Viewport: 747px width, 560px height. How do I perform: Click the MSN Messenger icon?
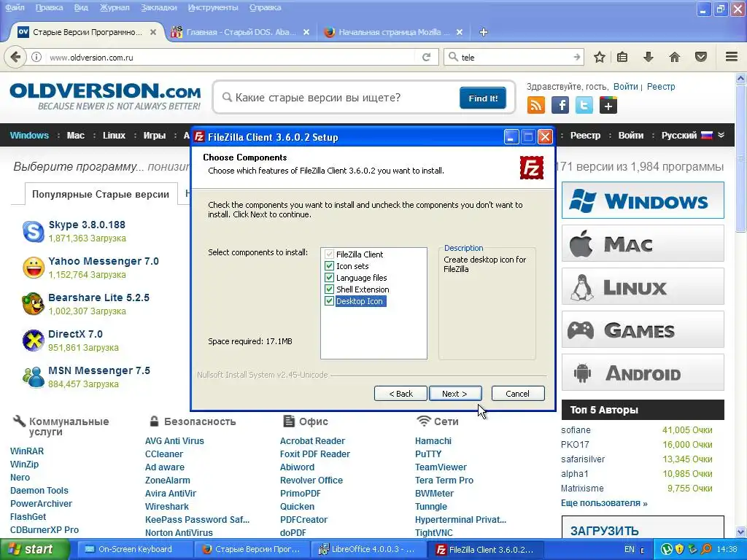click(34, 377)
